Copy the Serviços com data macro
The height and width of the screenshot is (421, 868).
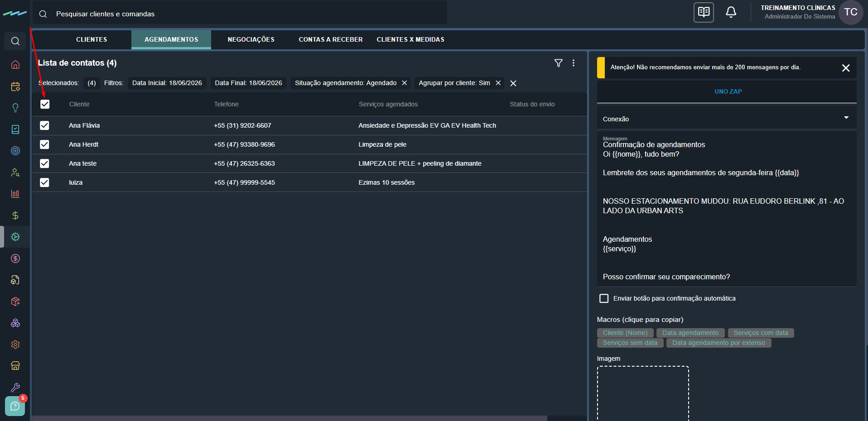point(761,333)
